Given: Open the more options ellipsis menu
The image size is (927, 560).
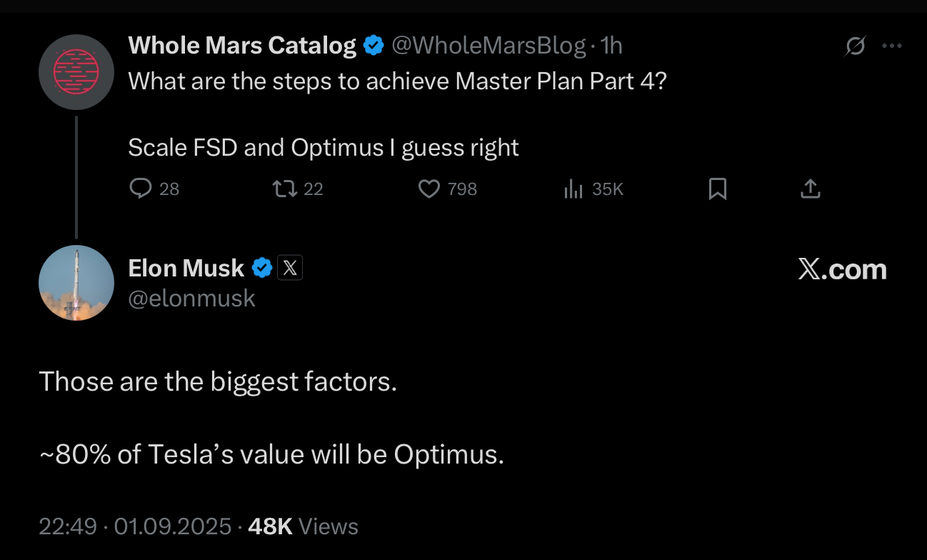Looking at the screenshot, I should (893, 44).
